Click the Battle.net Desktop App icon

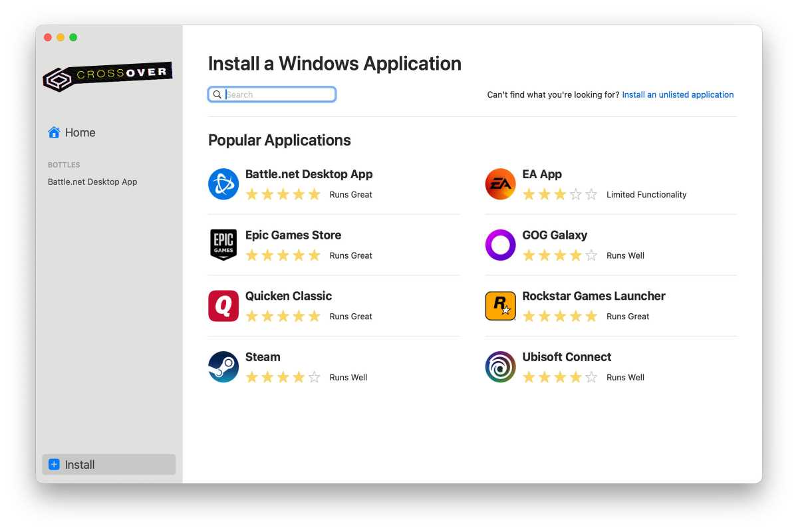223,184
